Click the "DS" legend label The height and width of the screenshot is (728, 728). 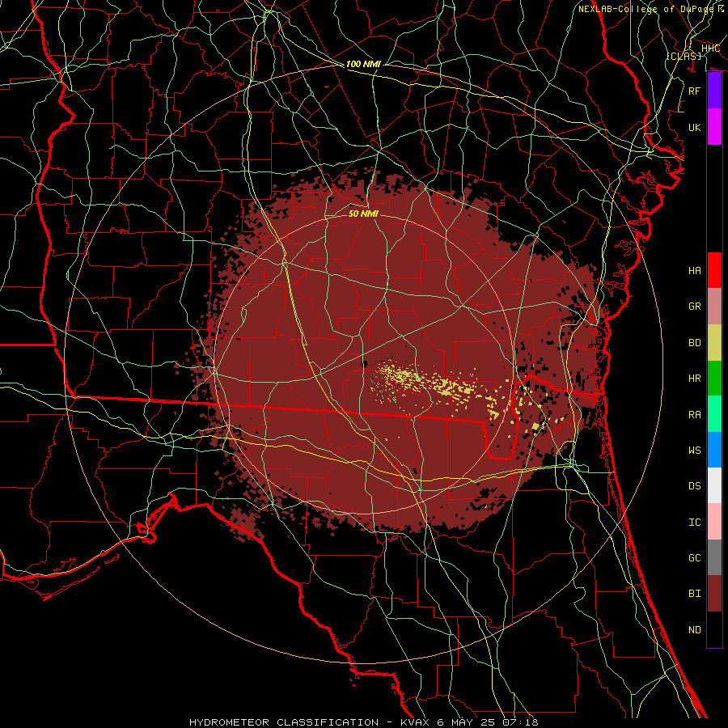click(x=695, y=485)
